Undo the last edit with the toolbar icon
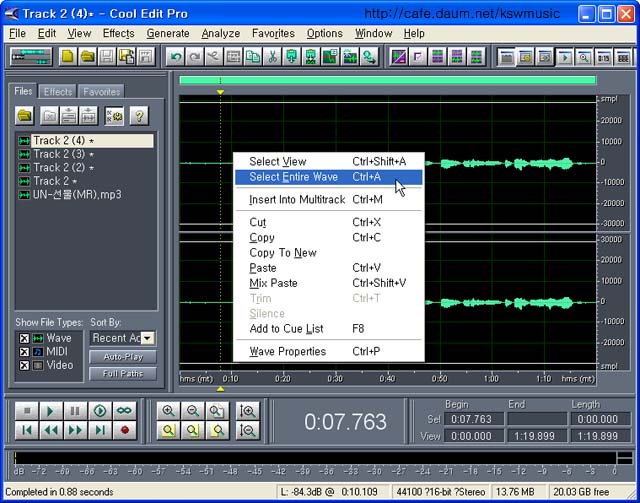 [x=176, y=57]
